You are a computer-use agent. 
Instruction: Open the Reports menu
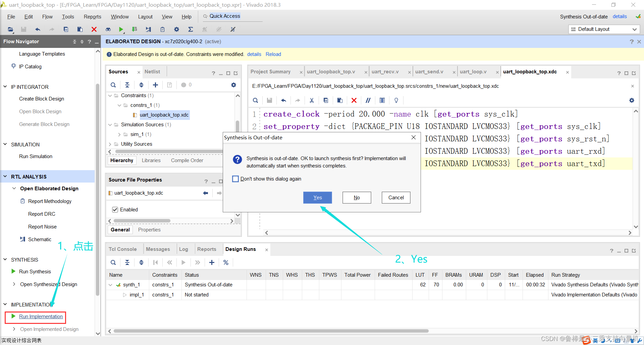pyautogui.click(x=92, y=17)
